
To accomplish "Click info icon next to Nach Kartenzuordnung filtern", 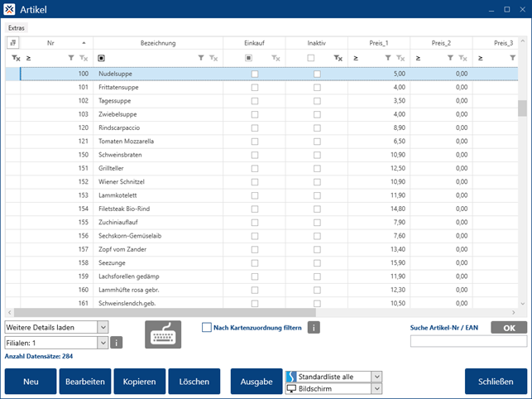I will pos(314,327).
